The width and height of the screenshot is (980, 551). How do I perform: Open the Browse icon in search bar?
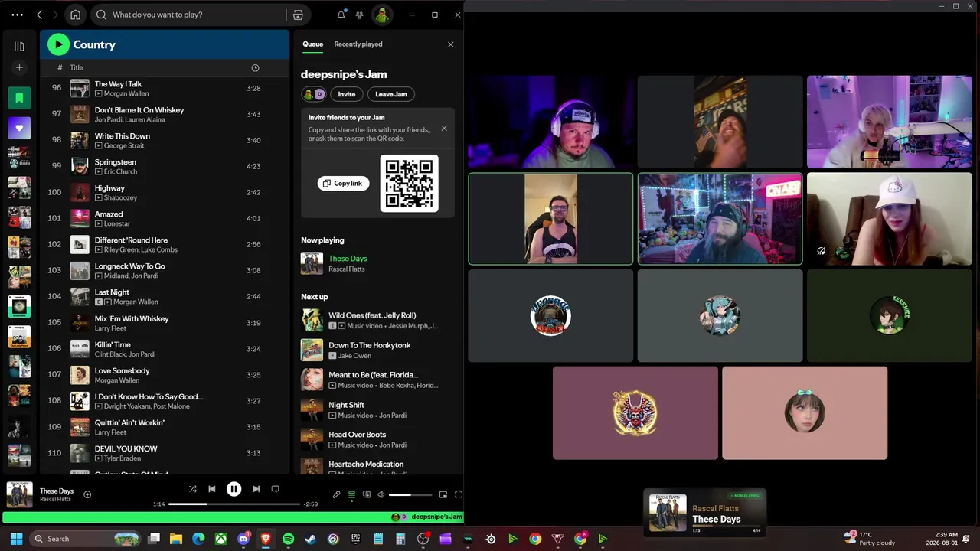[x=298, y=15]
